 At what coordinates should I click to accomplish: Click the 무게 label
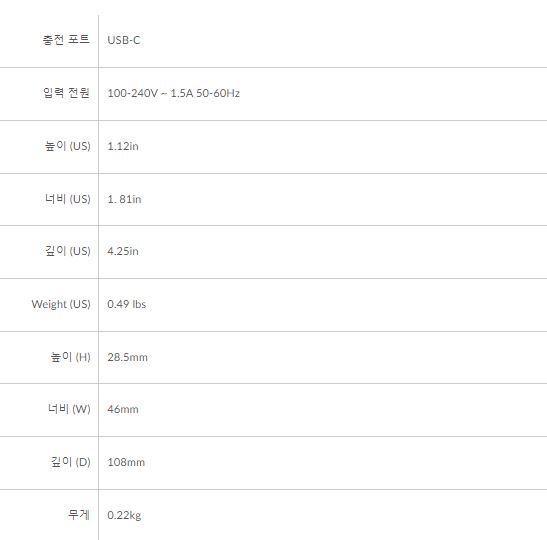point(79,514)
